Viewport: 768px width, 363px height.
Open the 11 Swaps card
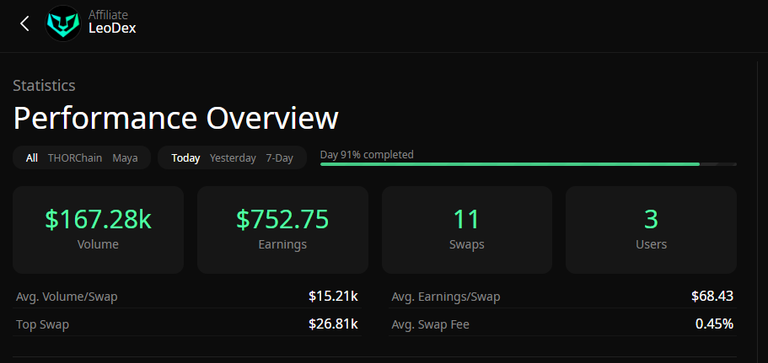coord(467,230)
